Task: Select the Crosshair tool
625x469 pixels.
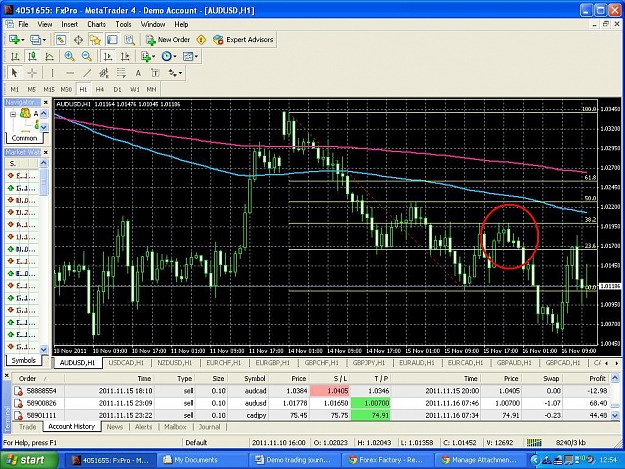Action: (x=32, y=73)
